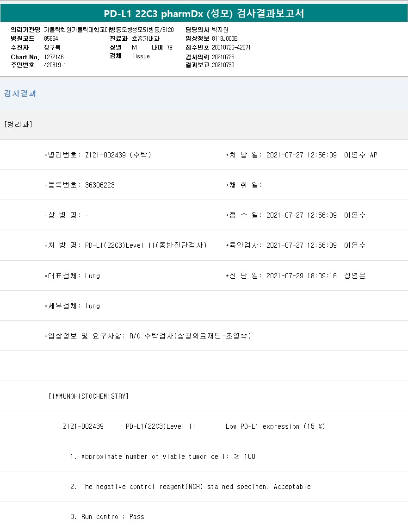Click diagnosis date 2021-07-29 18:09:16
The height and width of the screenshot is (532, 408).
point(302,276)
